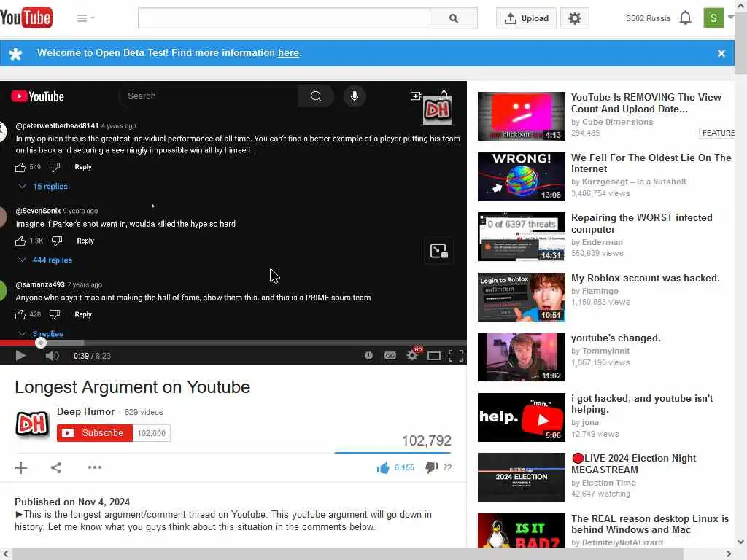
Task: Open the green S account avatar
Action: point(713,18)
